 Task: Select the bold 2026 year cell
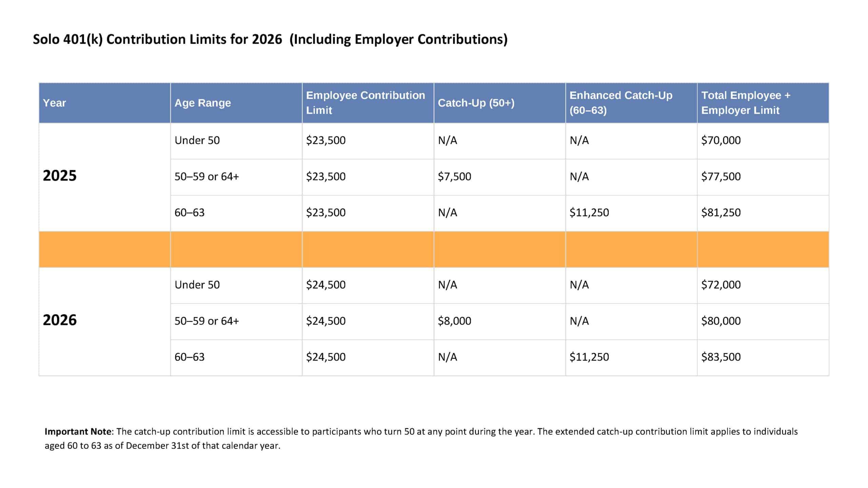pos(60,320)
